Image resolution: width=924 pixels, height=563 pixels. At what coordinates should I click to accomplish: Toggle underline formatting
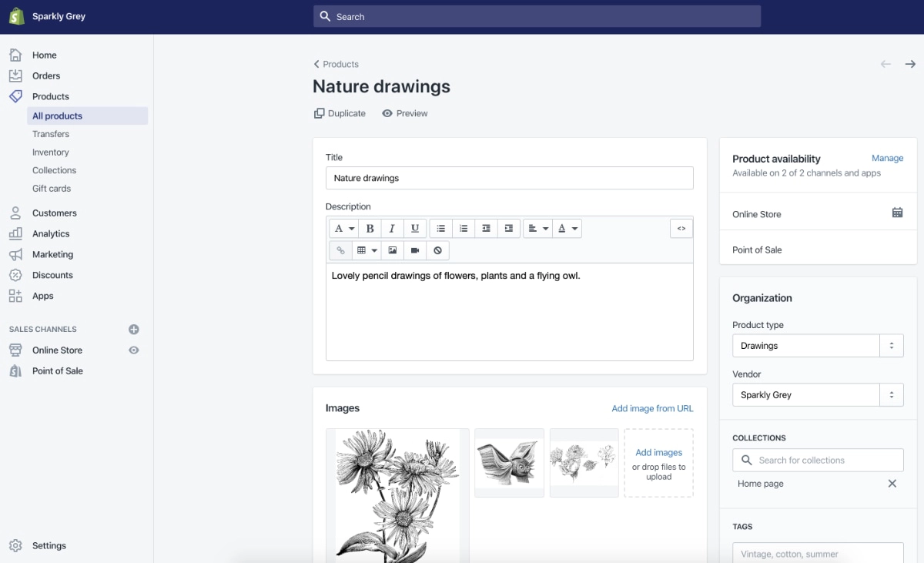click(415, 229)
